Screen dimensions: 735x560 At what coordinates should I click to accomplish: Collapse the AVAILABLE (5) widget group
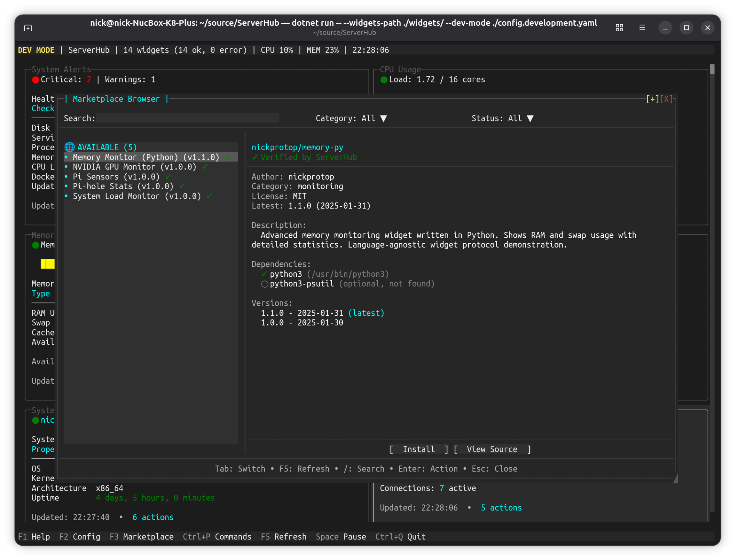(x=107, y=147)
